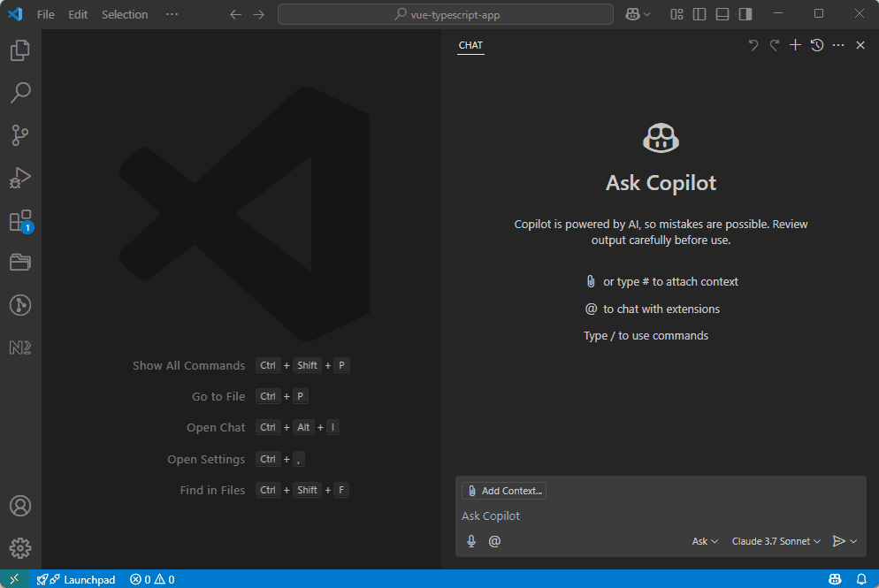Click Go to File hint
The width and height of the screenshot is (879, 588).
click(218, 396)
